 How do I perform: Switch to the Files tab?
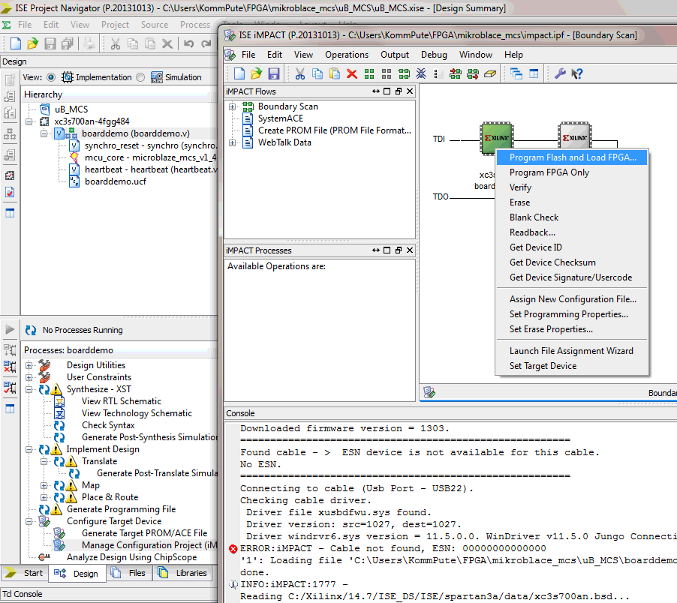129,573
